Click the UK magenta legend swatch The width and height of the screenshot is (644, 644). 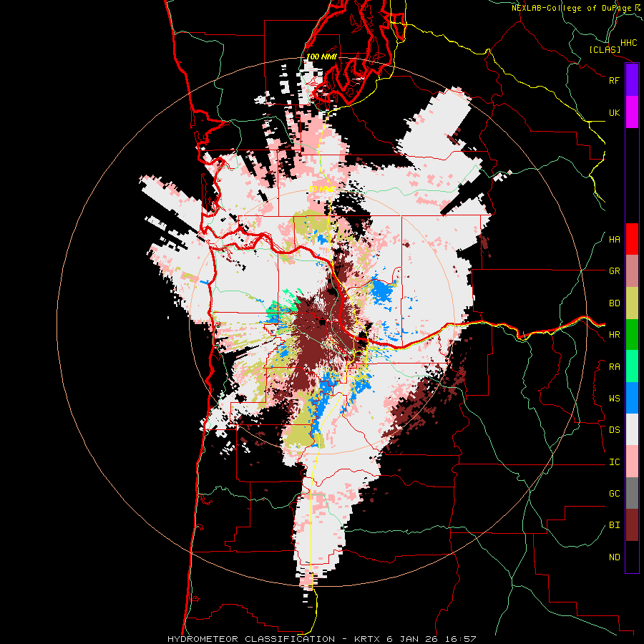pyautogui.click(x=632, y=112)
